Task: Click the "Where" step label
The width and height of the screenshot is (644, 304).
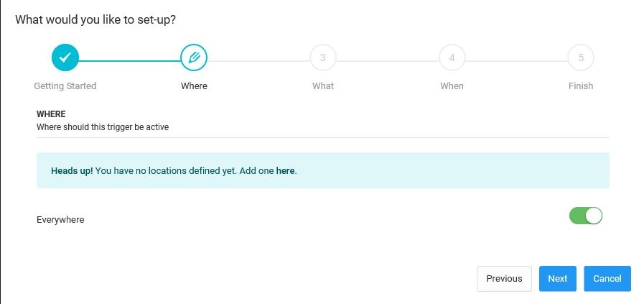Action: tap(194, 86)
